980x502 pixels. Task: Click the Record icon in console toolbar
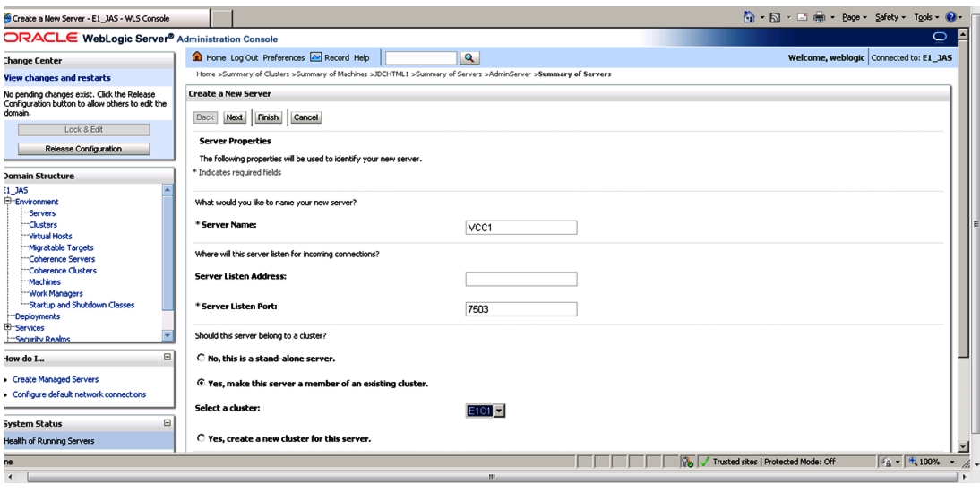click(315, 57)
